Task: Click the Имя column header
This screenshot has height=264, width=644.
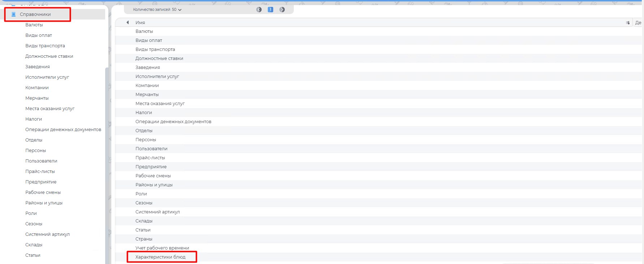Action: 140,23
